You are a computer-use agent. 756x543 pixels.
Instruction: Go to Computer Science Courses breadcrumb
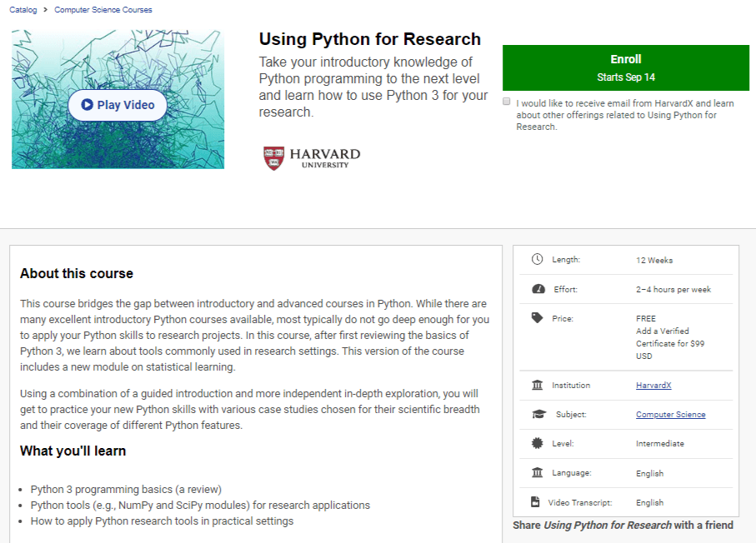pos(103,10)
